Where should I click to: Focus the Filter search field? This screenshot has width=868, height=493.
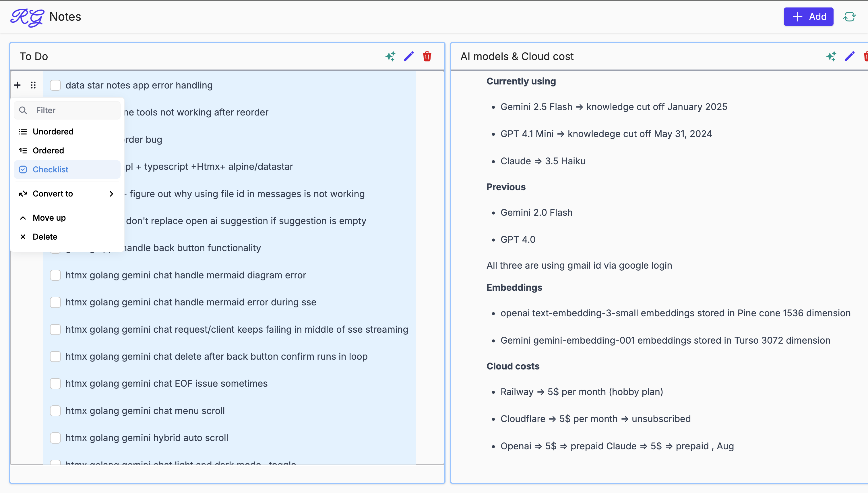[x=67, y=110]
